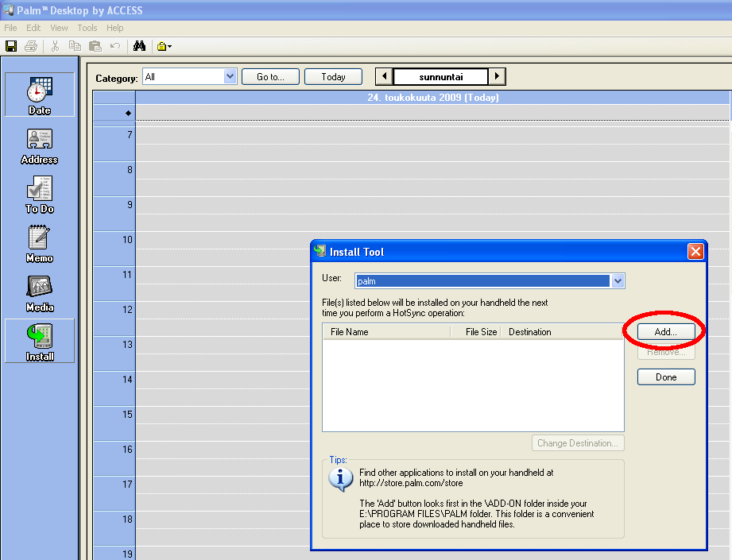Open the Tools menu
The image size is (732, 560).
pyautogui.click(x=87, y=28)
